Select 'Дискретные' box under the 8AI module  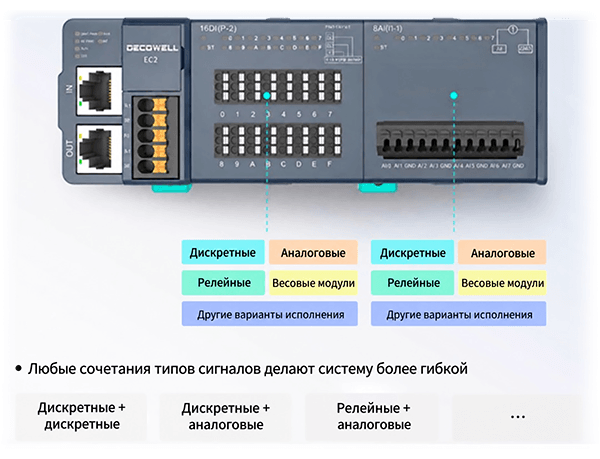click(x=412, y=252)
